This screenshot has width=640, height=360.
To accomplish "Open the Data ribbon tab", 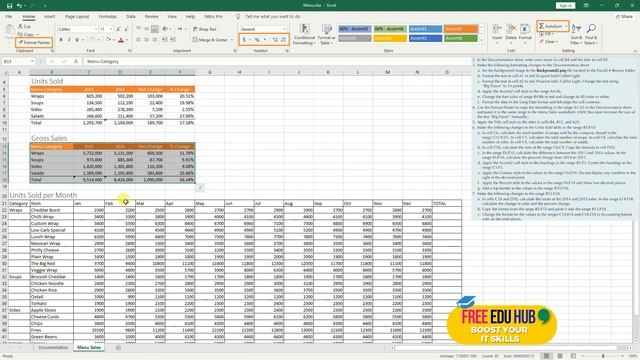I will tap(131, 16).
